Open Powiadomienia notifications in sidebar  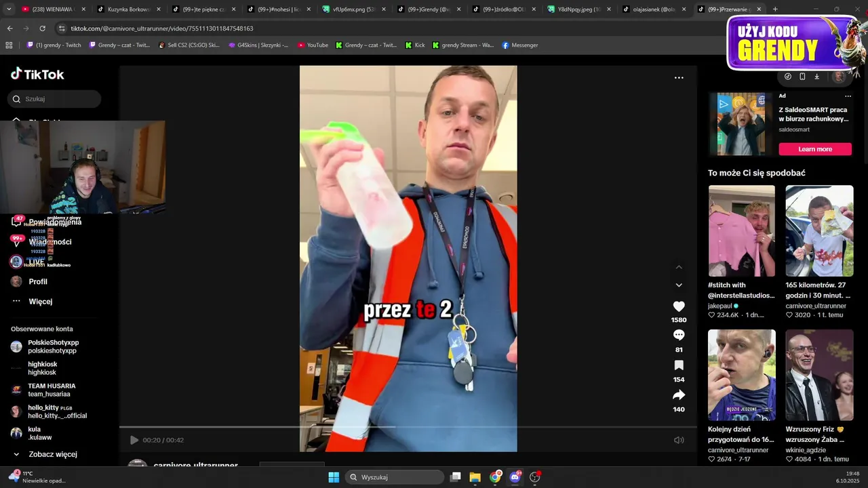click(46, 222)
